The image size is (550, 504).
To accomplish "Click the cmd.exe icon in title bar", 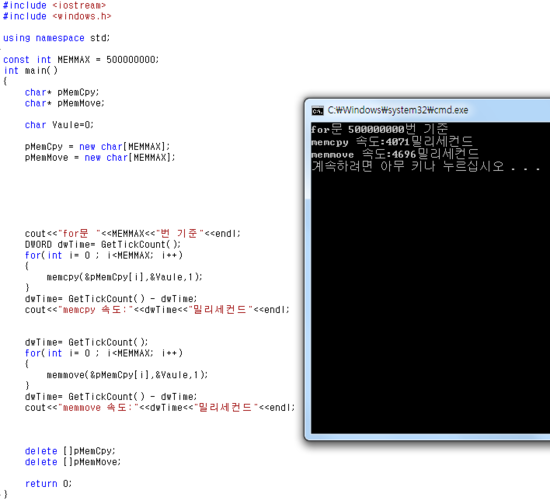I will click(x=317, y=110).
